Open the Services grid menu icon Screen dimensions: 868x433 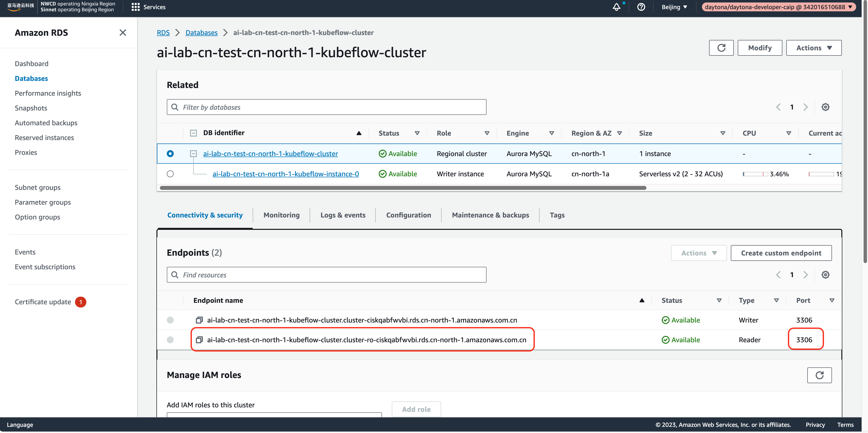[x=135, y=7]
